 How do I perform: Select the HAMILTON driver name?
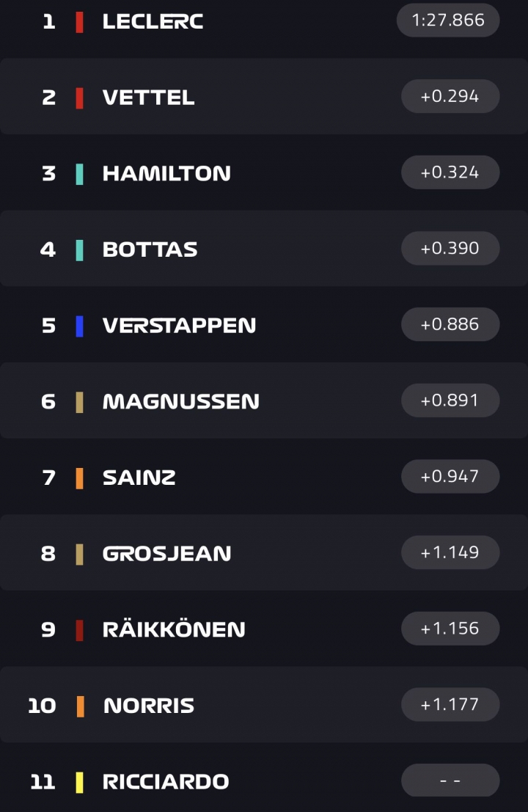click(166, 174)
